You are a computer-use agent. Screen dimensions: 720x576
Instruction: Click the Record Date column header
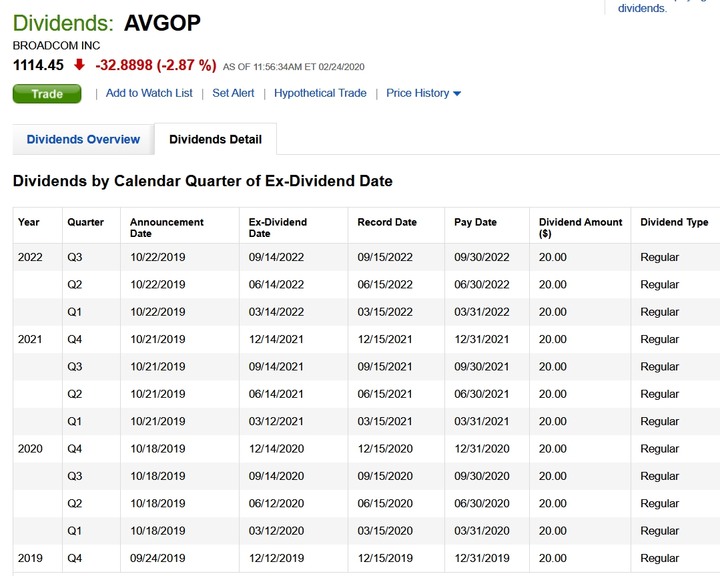[387, 222]
